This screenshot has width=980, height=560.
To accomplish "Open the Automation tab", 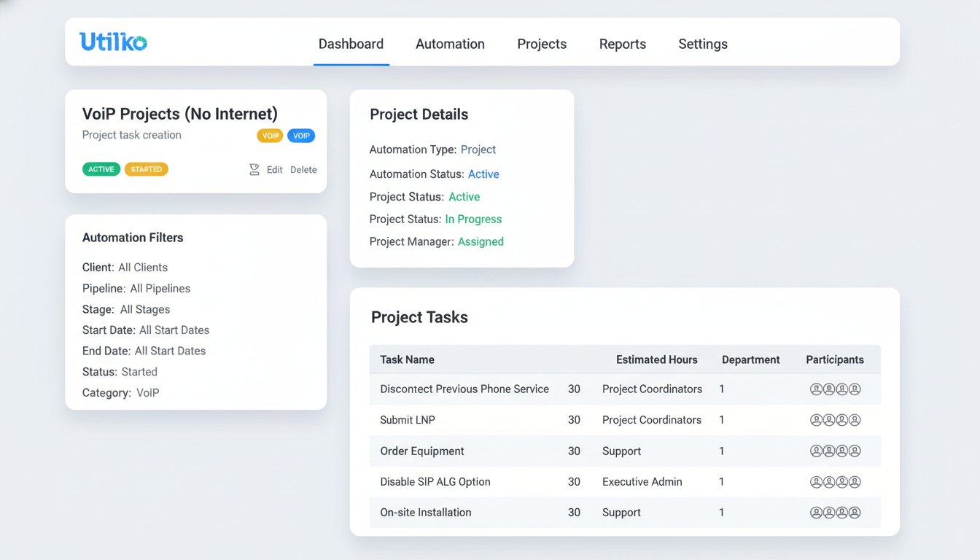I will pyautogui.click(x=450, y=44).
